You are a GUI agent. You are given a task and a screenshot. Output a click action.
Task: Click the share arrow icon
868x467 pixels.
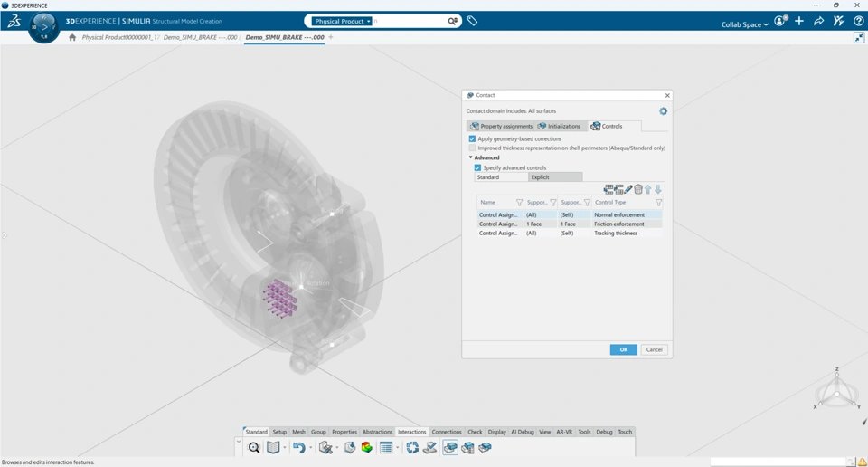point(819,21)
